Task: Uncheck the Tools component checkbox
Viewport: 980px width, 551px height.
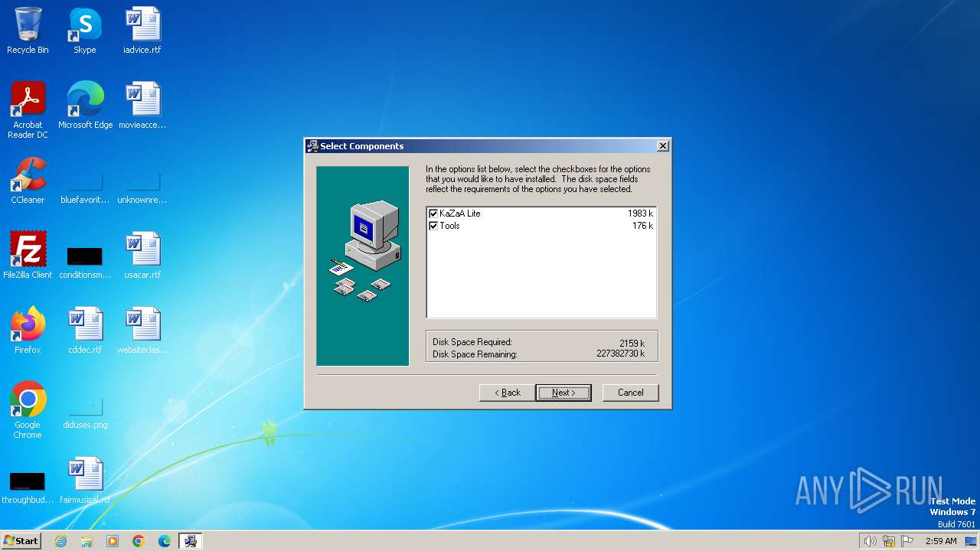Action: coord(433,226)
